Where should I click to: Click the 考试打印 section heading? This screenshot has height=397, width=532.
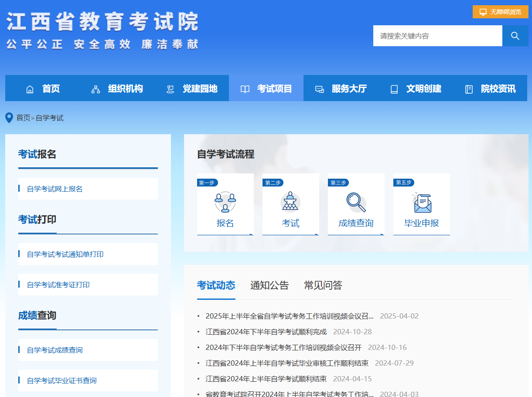pos(37,220)
